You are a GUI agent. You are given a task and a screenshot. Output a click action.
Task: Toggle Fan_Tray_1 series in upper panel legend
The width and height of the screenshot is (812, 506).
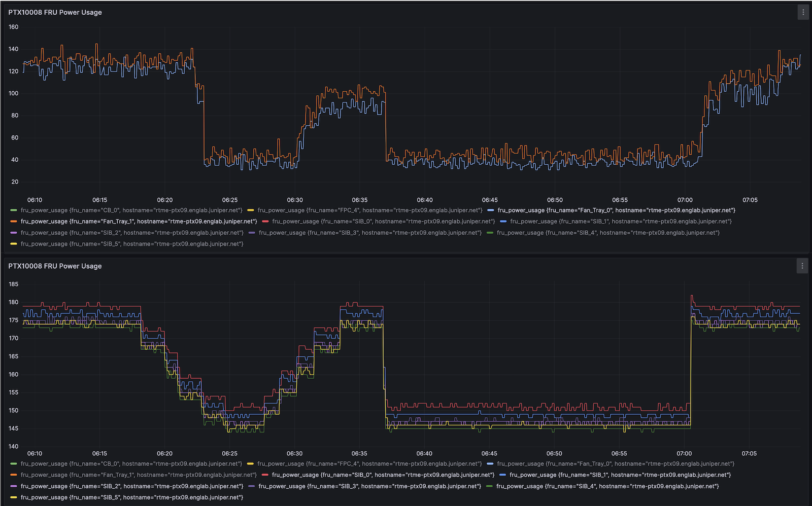pyautogui.click(x=139, y=221)
